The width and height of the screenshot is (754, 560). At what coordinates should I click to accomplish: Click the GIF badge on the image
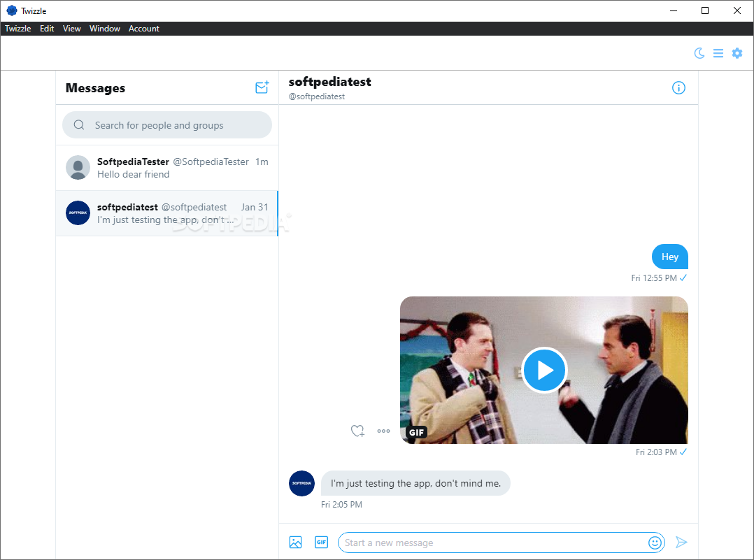[x=416, y=432]
